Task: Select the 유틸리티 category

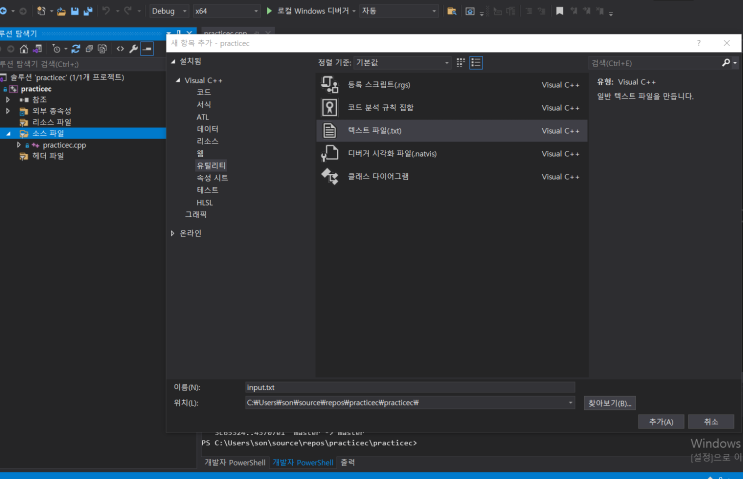Action: tap(211, 165)
